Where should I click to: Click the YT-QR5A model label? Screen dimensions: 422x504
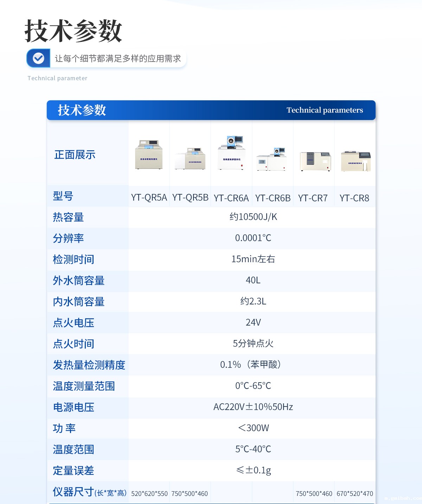(x=149, y=197)
